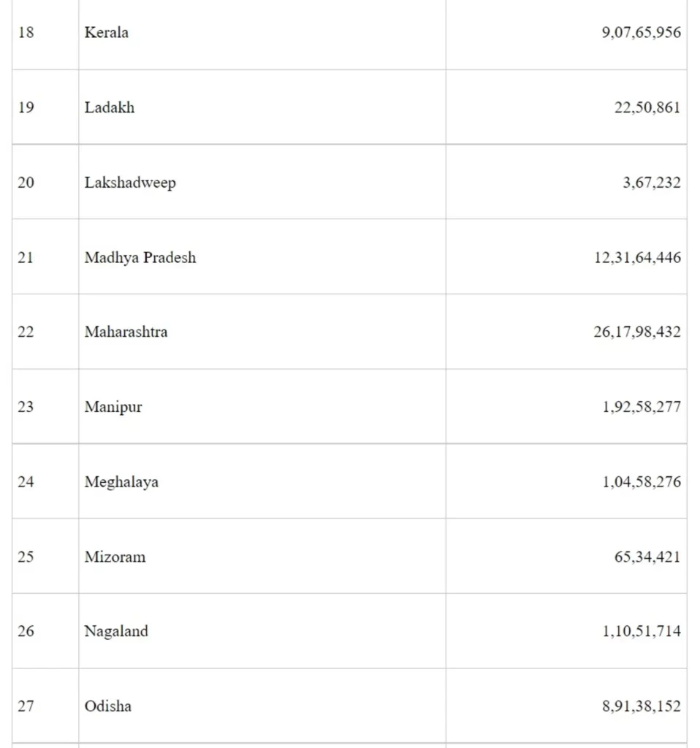Viewport: 700px width, 748px height.
Task: Click the Lakshadweep value 3,67,232
Action: (x=651, y=183)
